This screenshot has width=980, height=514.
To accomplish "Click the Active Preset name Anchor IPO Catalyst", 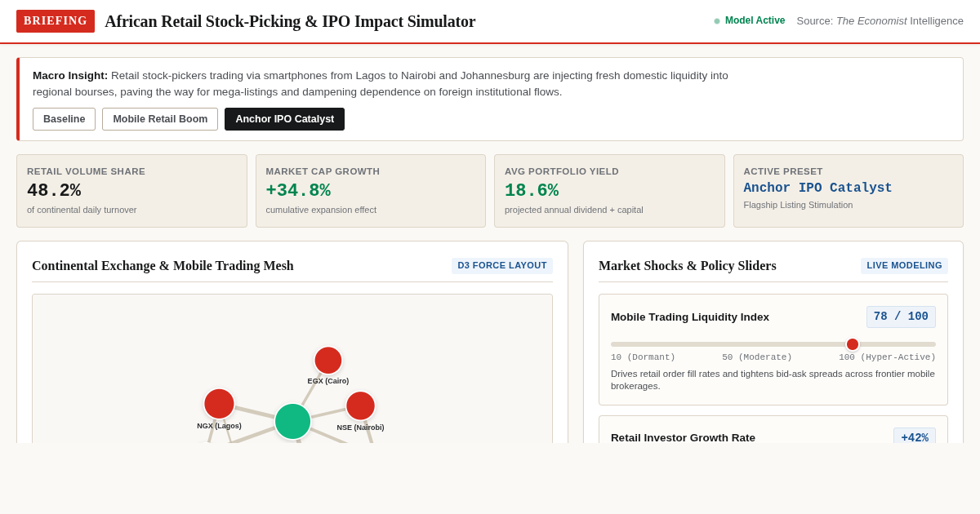I will pos(817,188).
